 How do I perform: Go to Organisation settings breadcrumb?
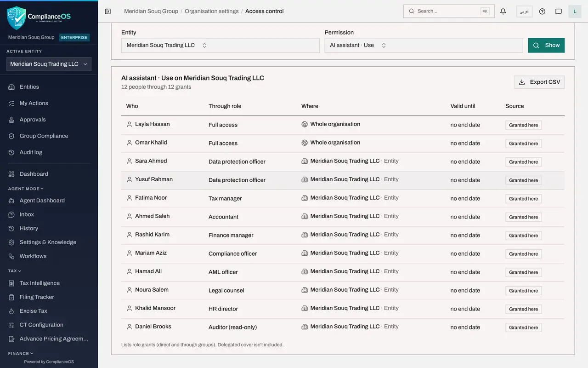point(212,11)
